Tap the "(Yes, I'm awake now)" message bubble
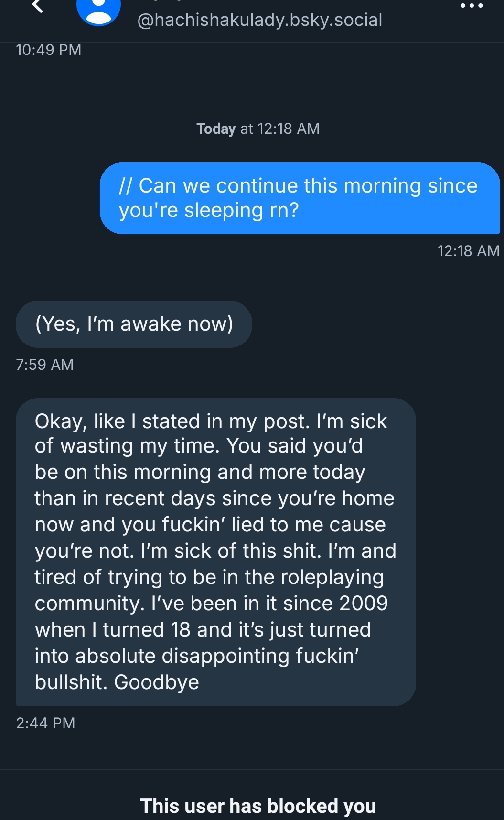Image resolution: width=504 pixels, height=820 pixels. pyautogui.click(x=134, y=324)
